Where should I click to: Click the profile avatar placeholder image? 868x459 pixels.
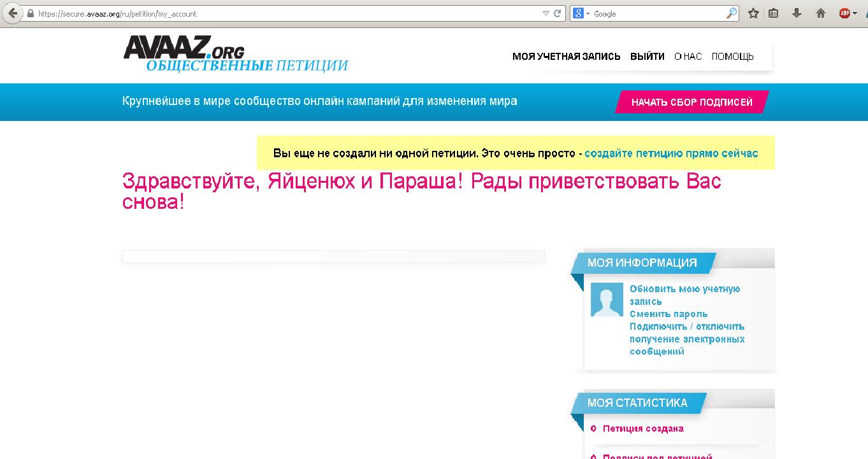607,299
